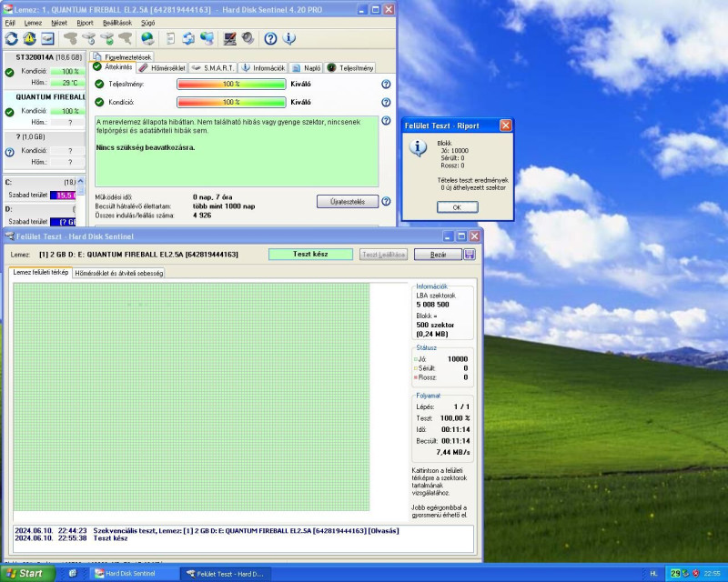Open the text report document icon
728x582 pixels.
pyautogui.click(x=170, y=38)
